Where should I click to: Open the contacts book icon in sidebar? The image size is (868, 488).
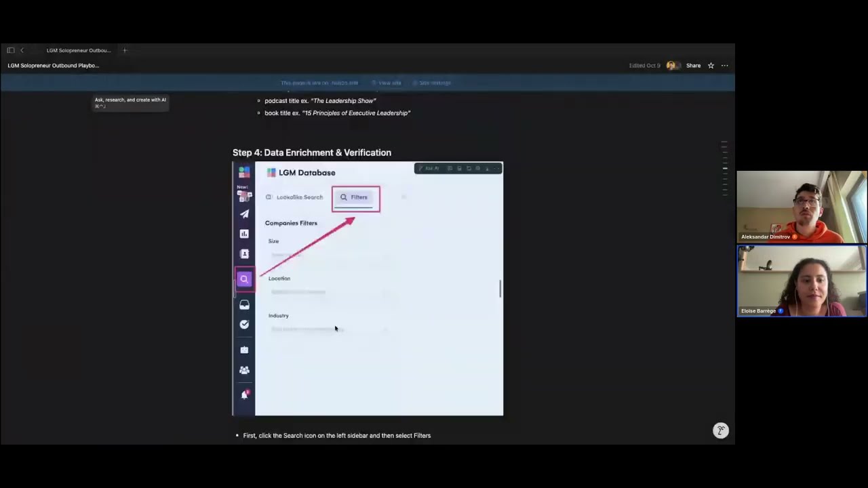click(x=244, y=253)
